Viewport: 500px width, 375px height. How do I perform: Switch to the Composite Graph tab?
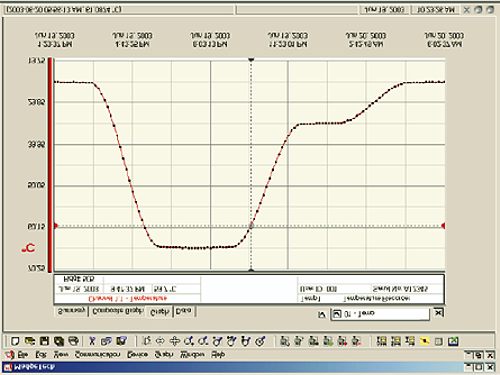(x=118, y=311)
